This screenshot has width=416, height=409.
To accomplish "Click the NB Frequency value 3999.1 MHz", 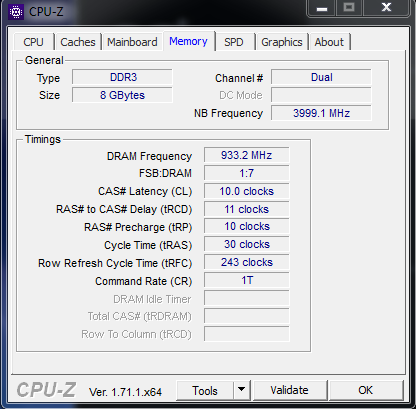I will [x=321, y=113].
